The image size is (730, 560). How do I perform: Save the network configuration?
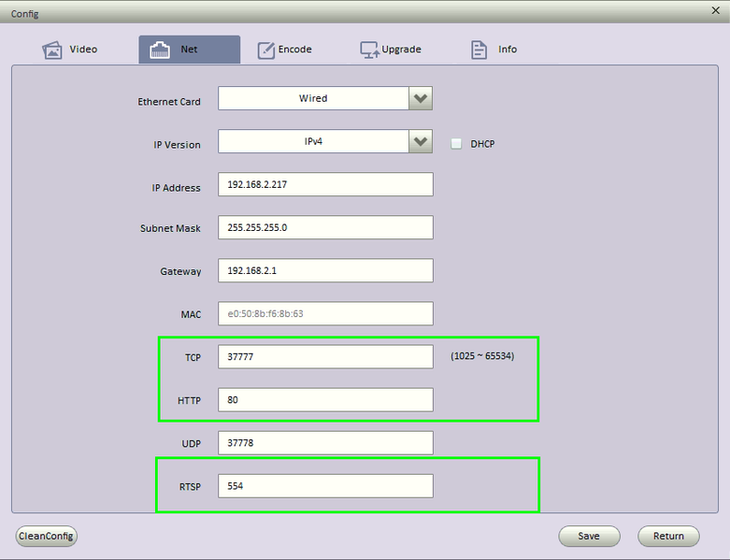tap(589, 537)
